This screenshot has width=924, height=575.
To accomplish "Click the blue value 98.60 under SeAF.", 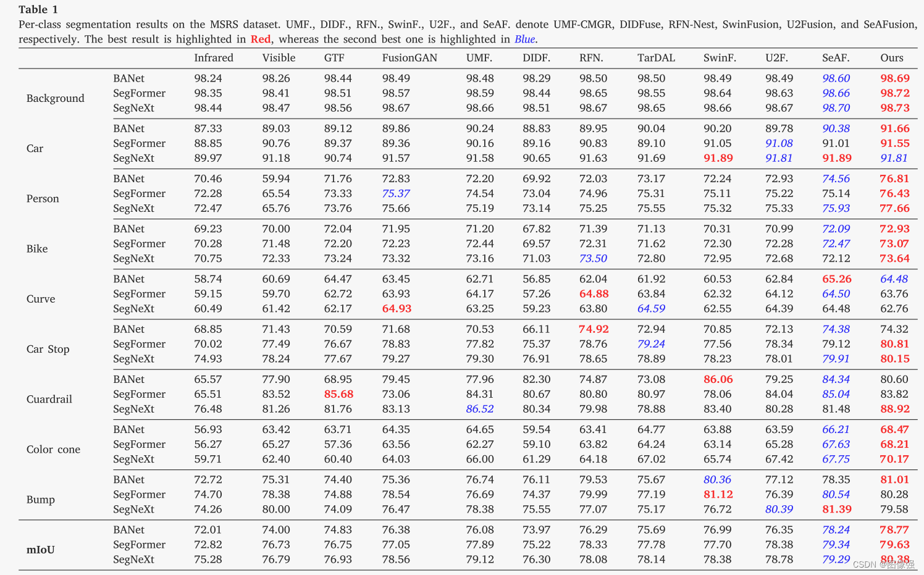I will [x=836, y=78].
